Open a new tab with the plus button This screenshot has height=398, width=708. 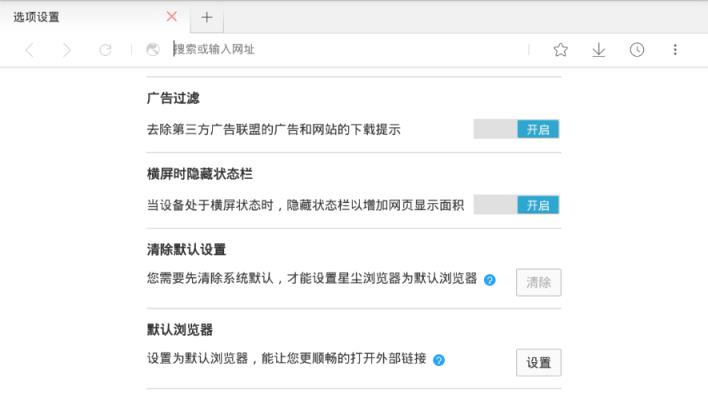pos(207,18)
